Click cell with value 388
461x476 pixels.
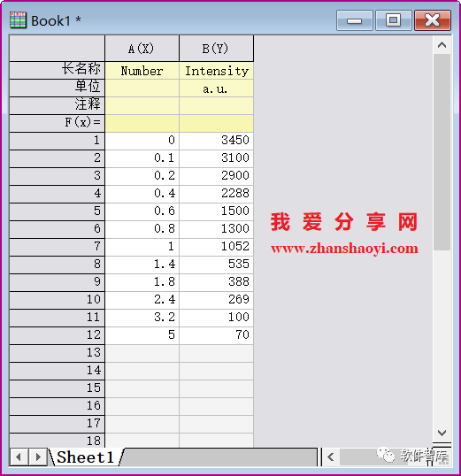coord(216,282)
